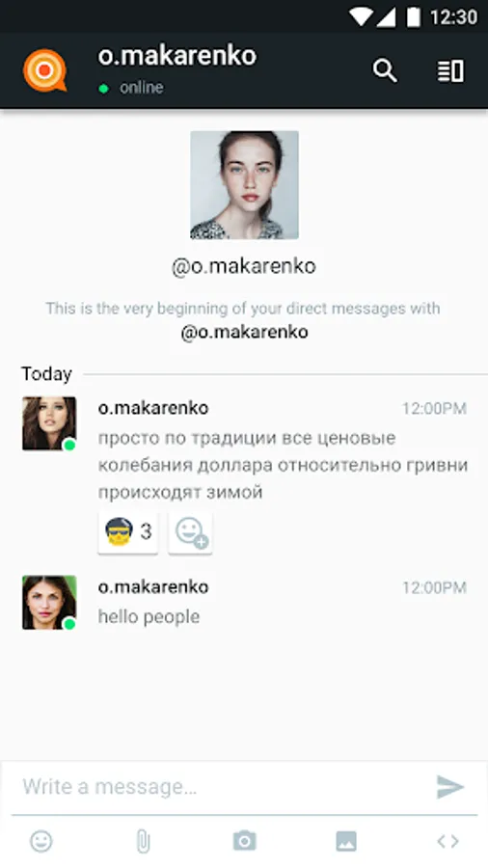This screenshot has width=488, height=868.
Task: Insert code snippet with angle brackets icon
Action: (x=448, y=841)
